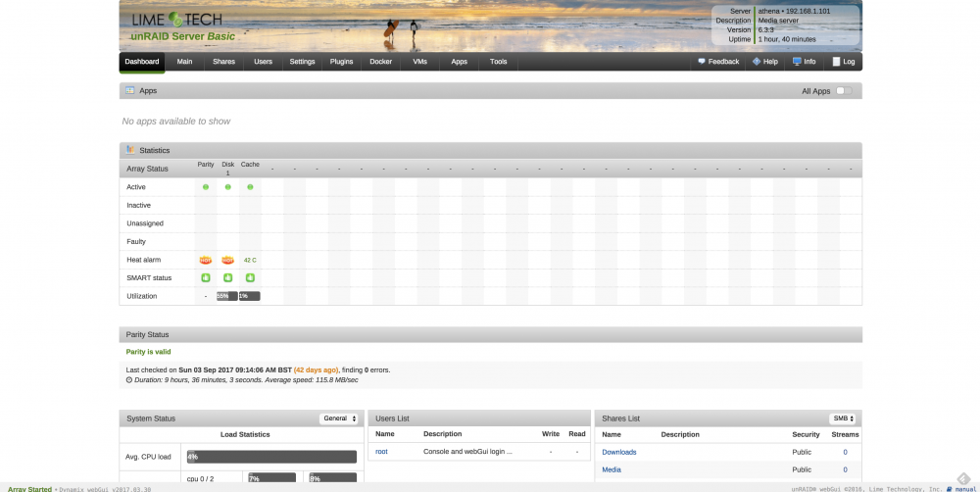Open the Tools tab

(x=498, y=62)
